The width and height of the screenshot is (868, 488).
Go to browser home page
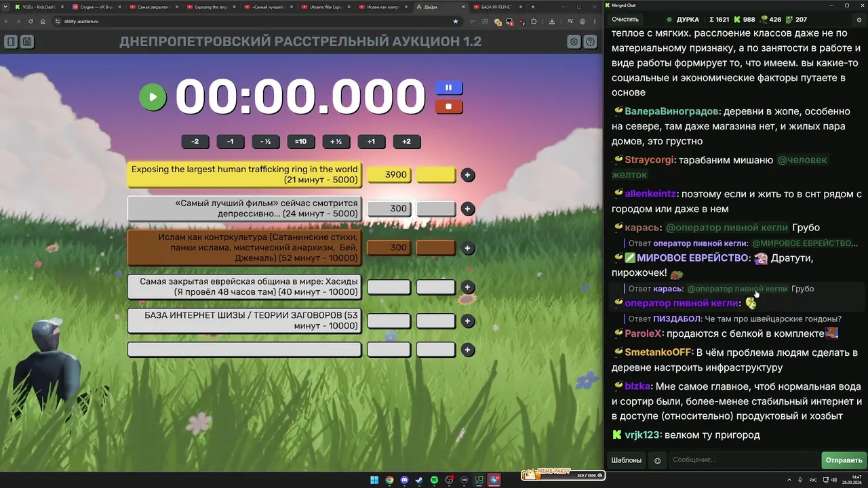click(x=43, y=21)
